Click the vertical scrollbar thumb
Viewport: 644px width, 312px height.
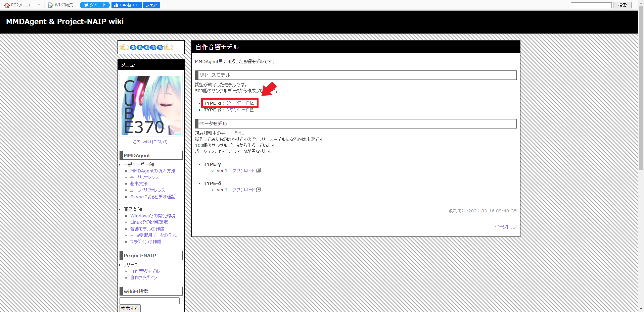pos(641,88)
